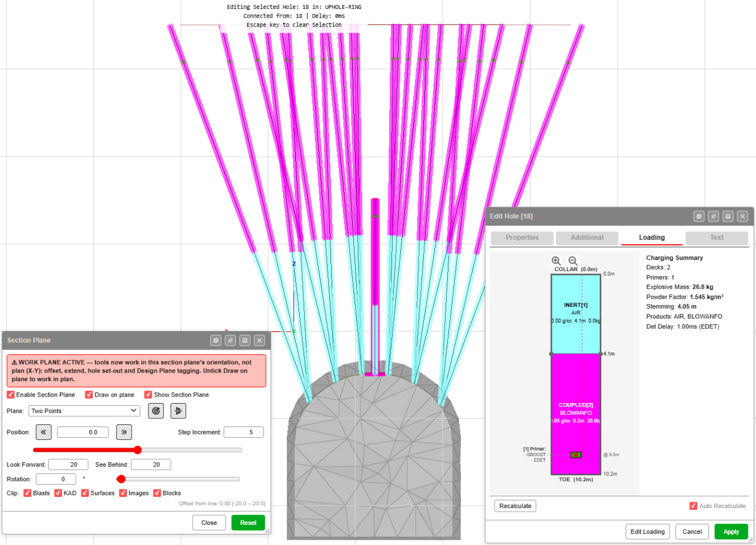Pin the Section Plane panel

coord(230,340)
